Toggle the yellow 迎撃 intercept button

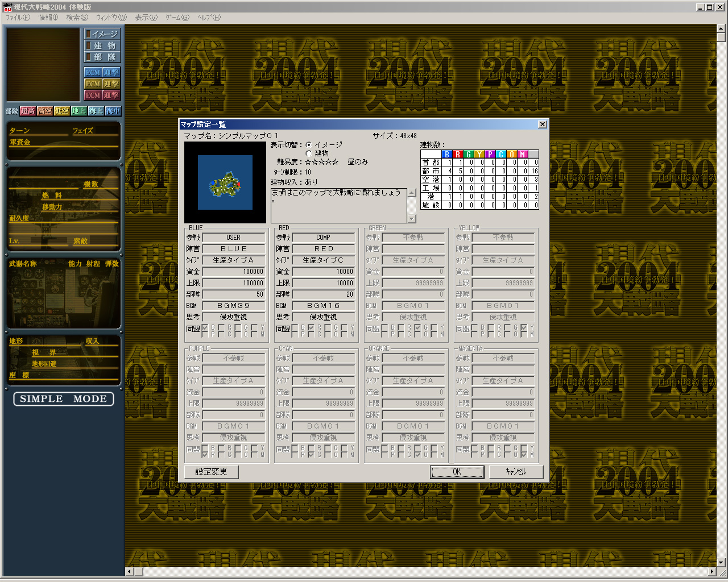point(111,84)
